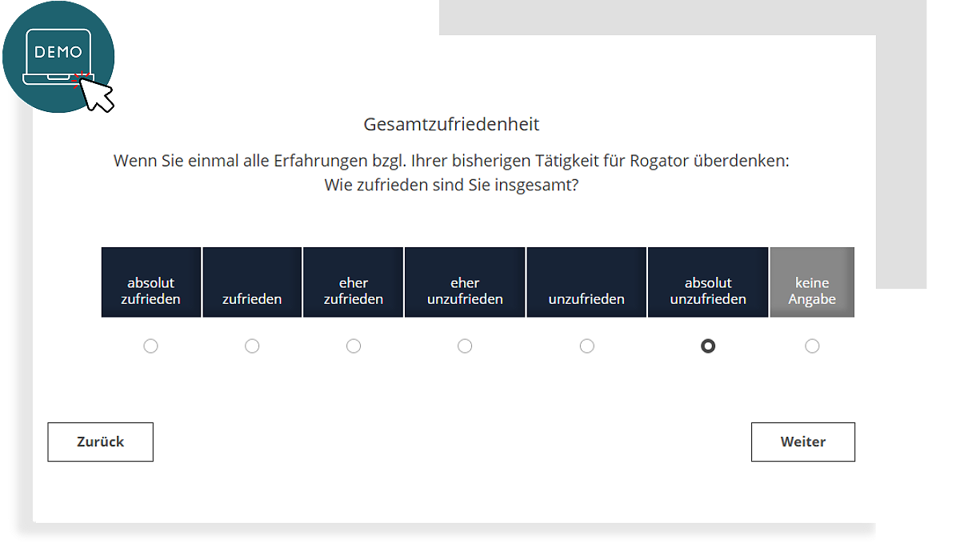Viewport: 960px width, 560px height.
Task: Click the "eher zufrieden" header cell
Action: (x=353, y=282)
